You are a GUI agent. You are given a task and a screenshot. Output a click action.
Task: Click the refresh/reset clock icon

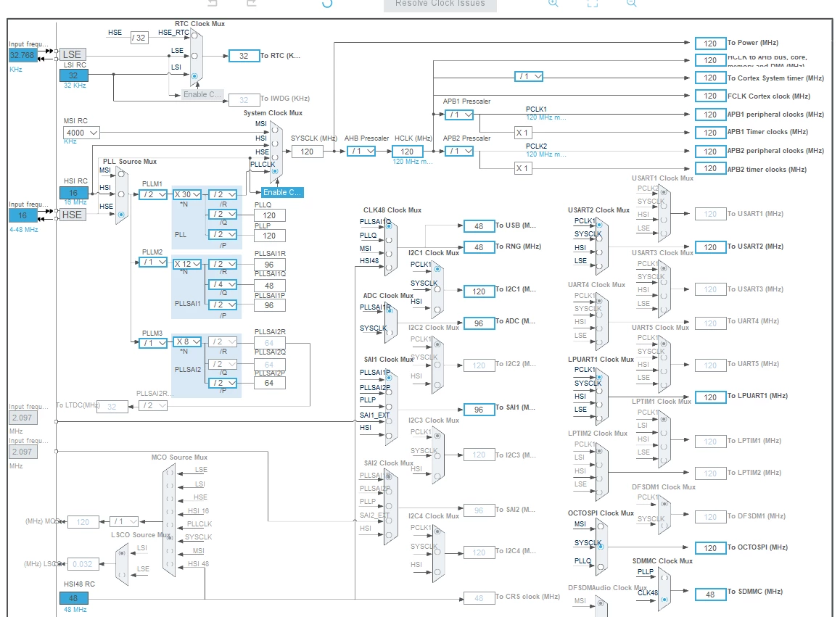tap(327, 3)
